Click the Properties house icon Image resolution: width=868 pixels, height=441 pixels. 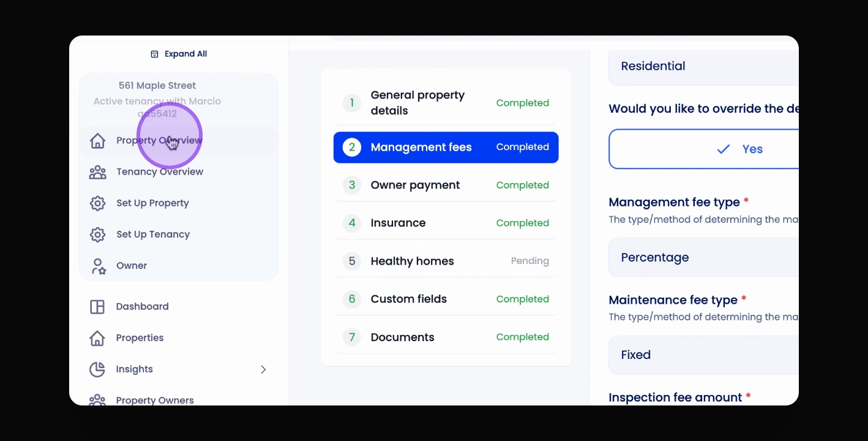click(x=97, y=338)
